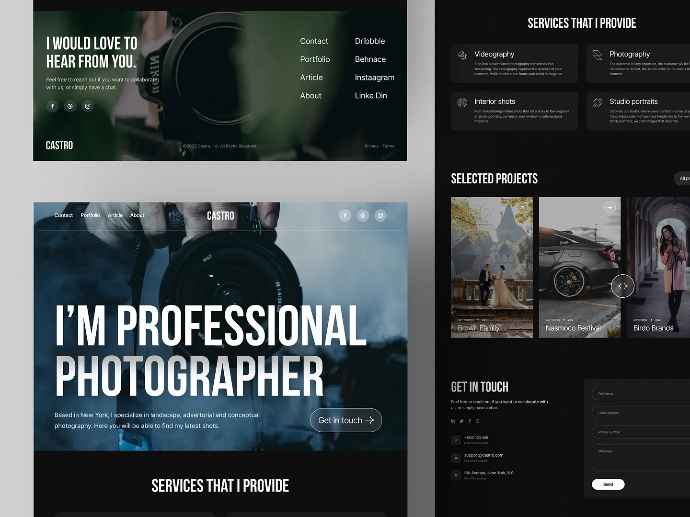This screenshot has height=517, width=690.
Task: Click the 'Selected Projects' heading
Action: [x=494, y=179]
